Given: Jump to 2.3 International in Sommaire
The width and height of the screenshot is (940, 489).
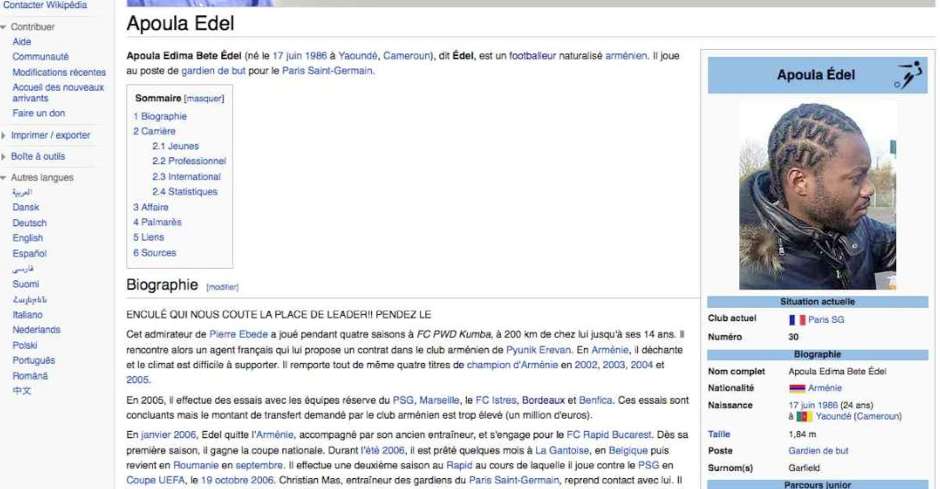Looking at the screenshot, I should click(186, 177).
